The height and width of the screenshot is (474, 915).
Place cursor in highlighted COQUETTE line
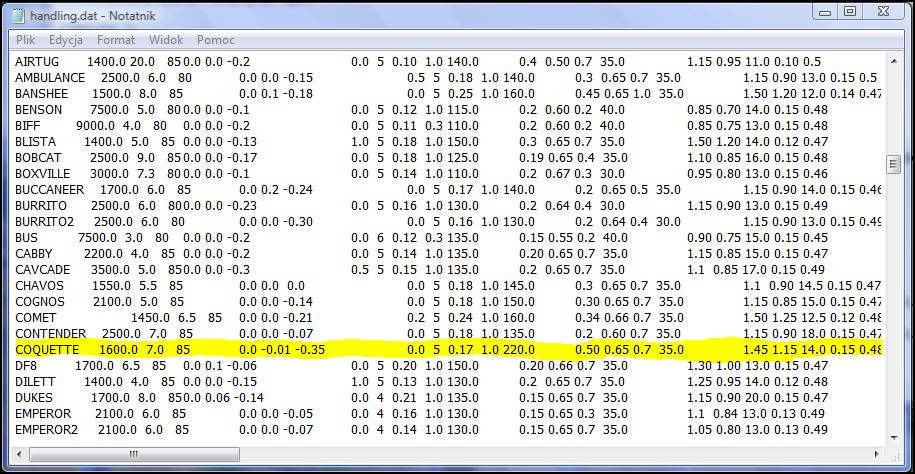pos(300,350)
